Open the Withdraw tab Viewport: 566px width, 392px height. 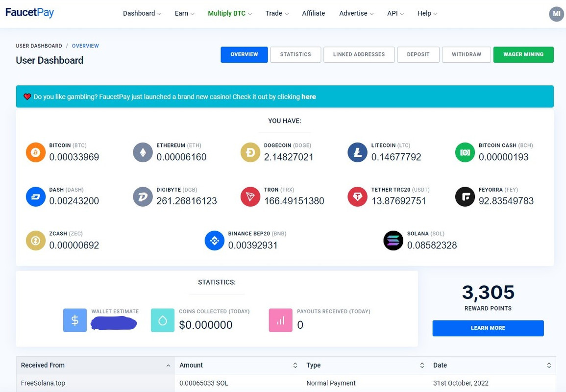(467, 54)
